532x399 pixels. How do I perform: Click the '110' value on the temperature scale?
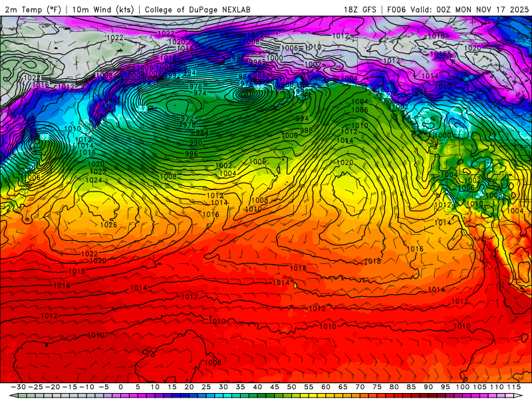(x=497, y=387)
